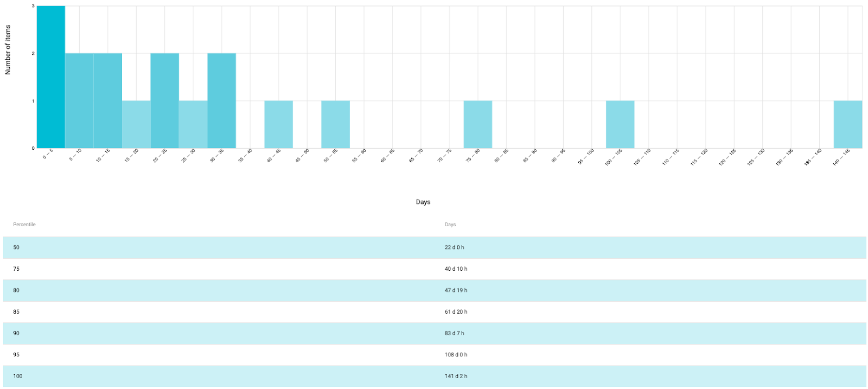Image resolution: width=868 pixels, height=389 pixels.
Task: Click the 'Number of items' y-axis title
Action: pos(8,50)
